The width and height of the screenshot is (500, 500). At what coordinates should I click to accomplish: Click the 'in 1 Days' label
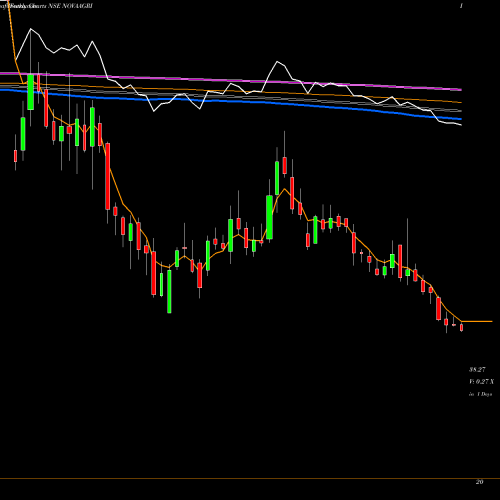pyautogui.click(x=480, y=394)
